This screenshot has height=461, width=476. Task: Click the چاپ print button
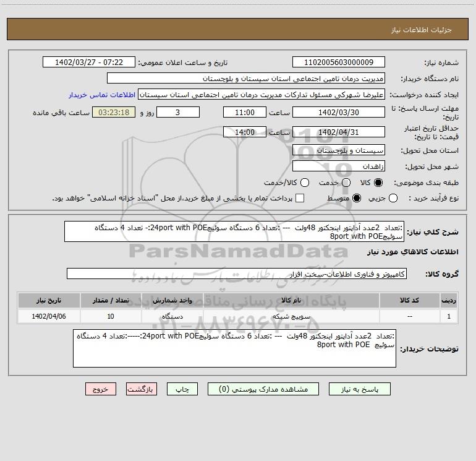pos(182,389)
